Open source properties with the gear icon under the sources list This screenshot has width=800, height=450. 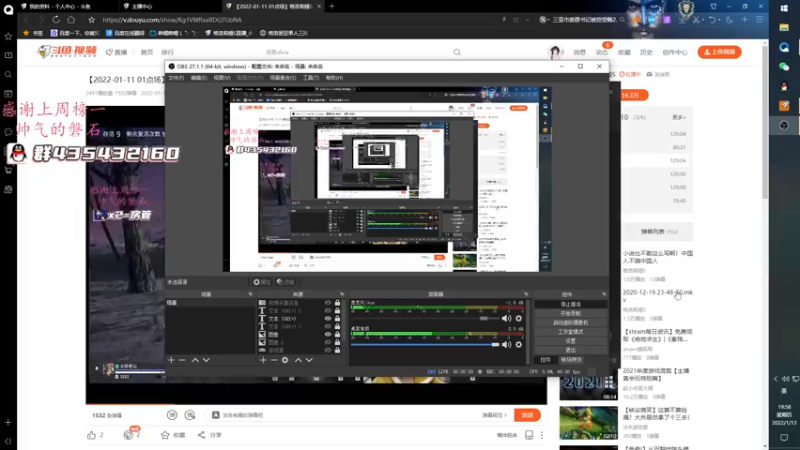click(285, 360)
